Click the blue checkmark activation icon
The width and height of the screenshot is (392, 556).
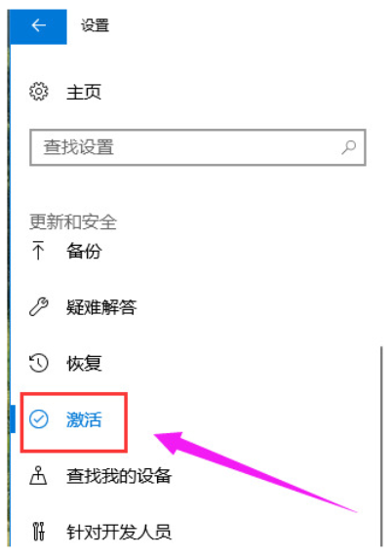tap(38, 419)
